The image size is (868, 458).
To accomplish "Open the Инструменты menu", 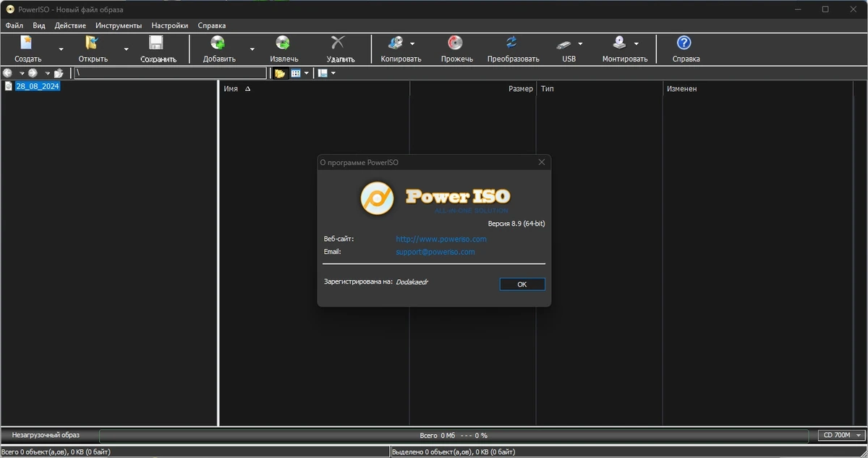I will point(119,25).
